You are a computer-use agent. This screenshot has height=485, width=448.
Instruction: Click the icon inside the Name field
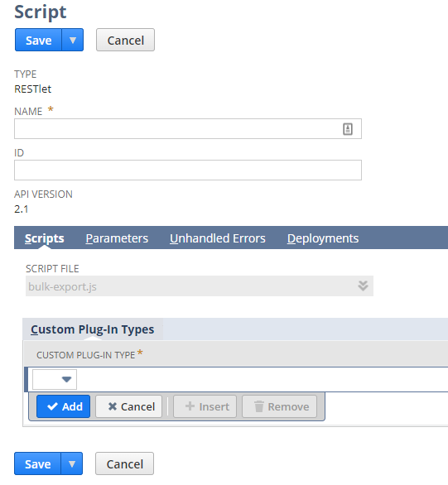click(348, 129)
